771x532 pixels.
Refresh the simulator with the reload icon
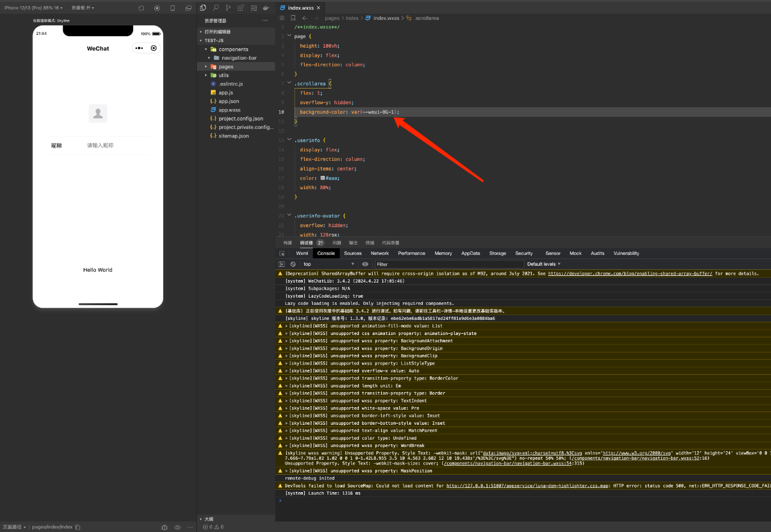141,8
